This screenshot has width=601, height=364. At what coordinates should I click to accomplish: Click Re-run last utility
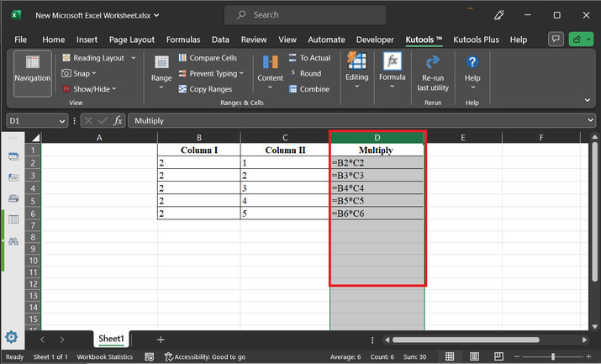click(433, 74)
